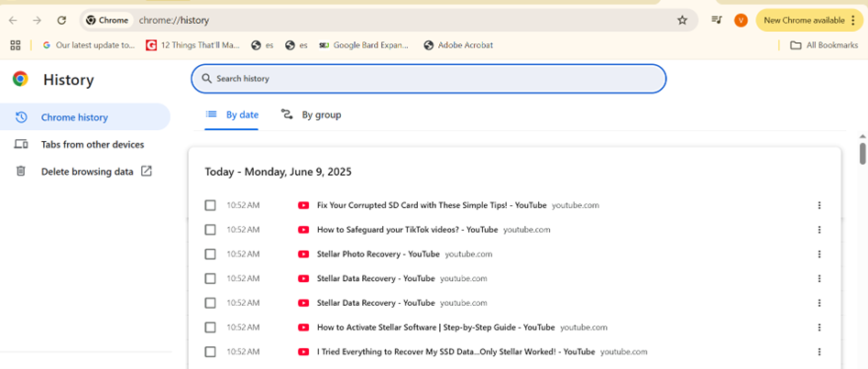Focus the Search history field

(x=428, y=79)
